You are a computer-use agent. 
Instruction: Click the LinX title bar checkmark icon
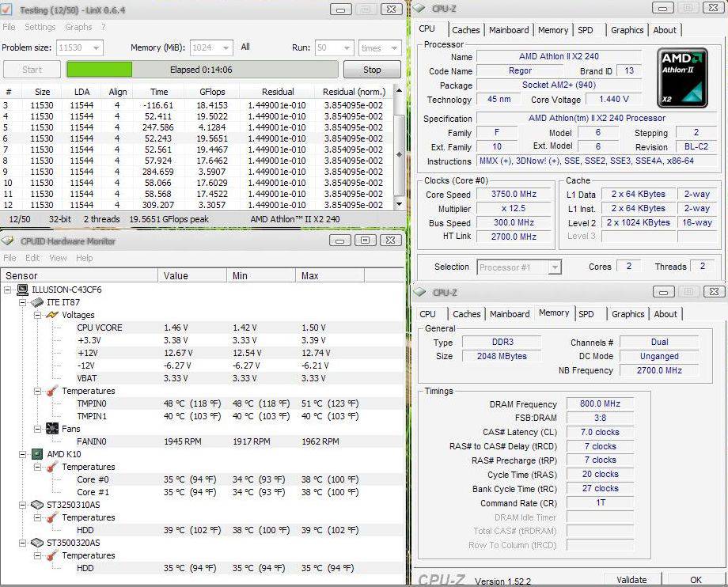coord(7,9)
